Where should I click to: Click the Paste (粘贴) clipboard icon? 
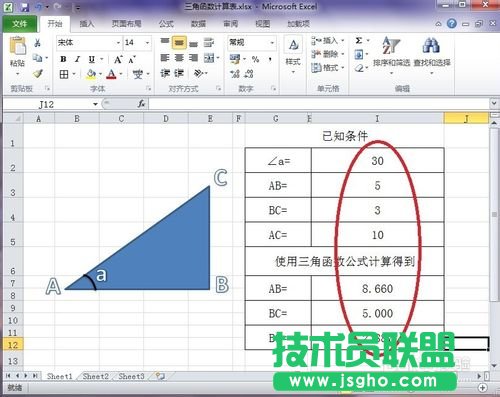(17, 46)
